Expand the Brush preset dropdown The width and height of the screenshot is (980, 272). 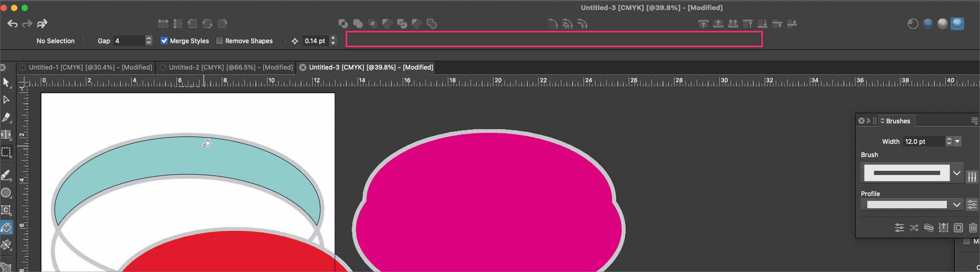click(957, 173)
